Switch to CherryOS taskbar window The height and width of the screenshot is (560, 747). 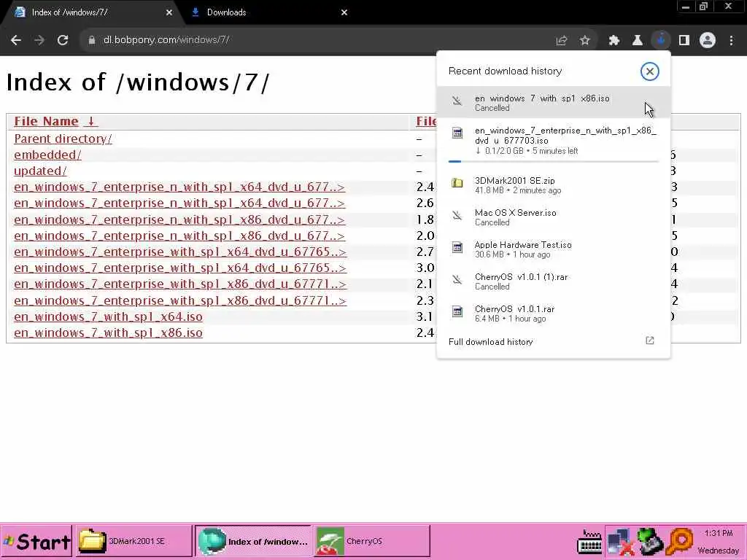[371, 541]
